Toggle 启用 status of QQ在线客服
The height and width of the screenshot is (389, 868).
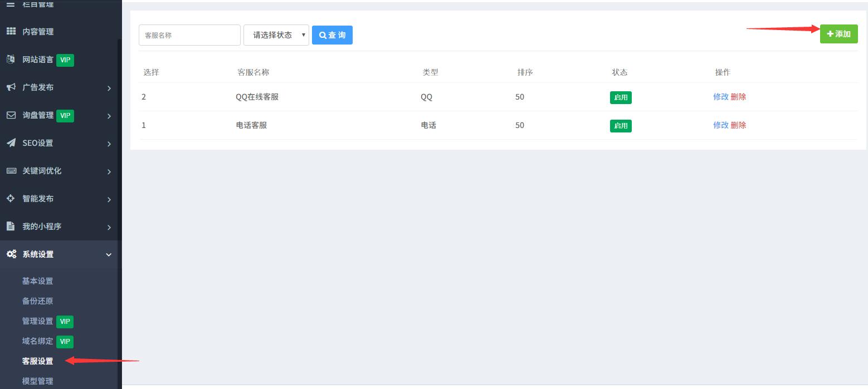click(621, 97)
